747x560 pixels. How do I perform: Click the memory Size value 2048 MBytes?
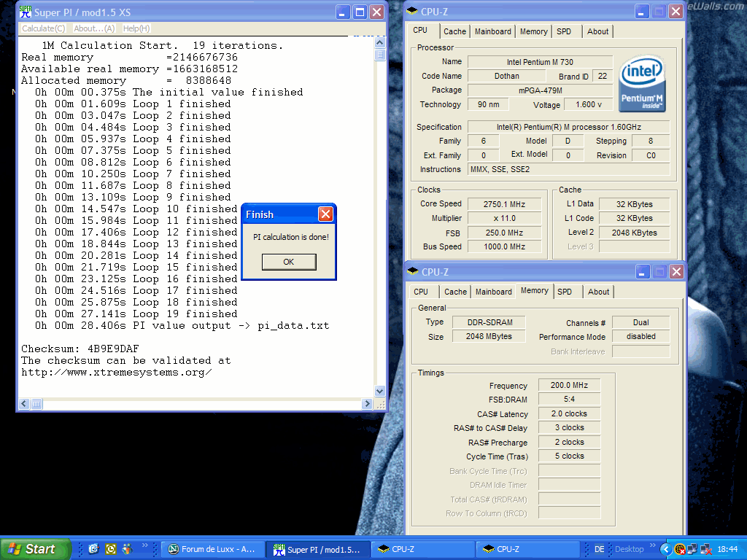coord(489,336)
